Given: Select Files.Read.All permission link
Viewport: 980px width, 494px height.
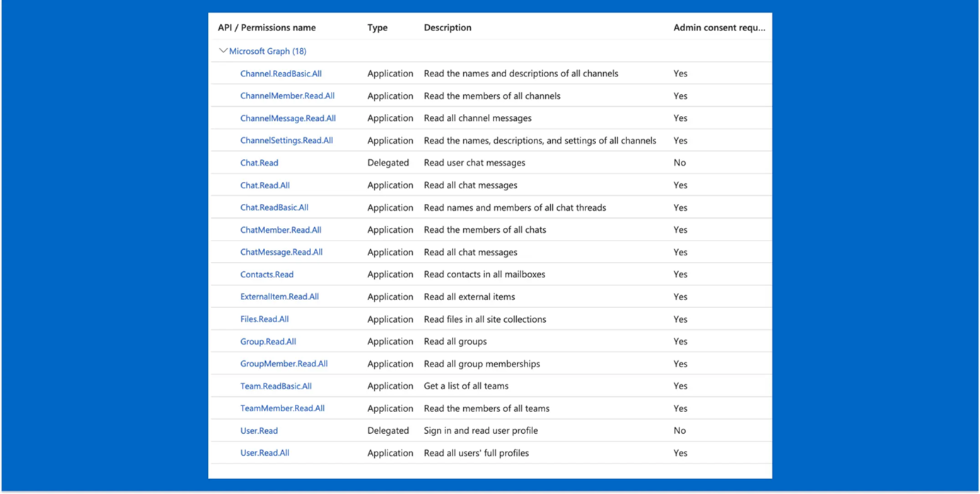Looking at the screenshot, I should tap(264, 319).
